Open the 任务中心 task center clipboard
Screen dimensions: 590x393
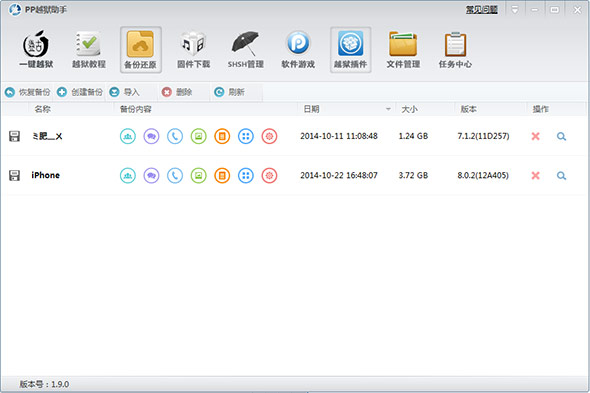click(455, 50)
